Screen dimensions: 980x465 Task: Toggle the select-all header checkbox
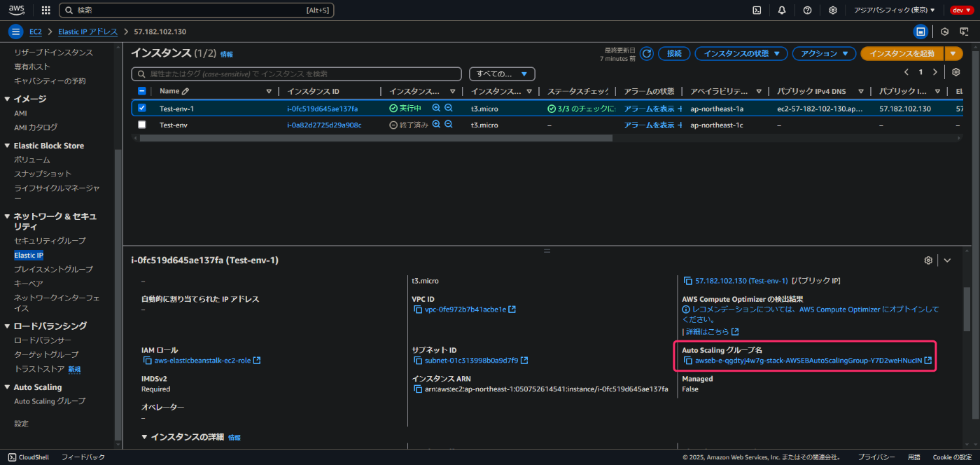click(x=142, y=91)
